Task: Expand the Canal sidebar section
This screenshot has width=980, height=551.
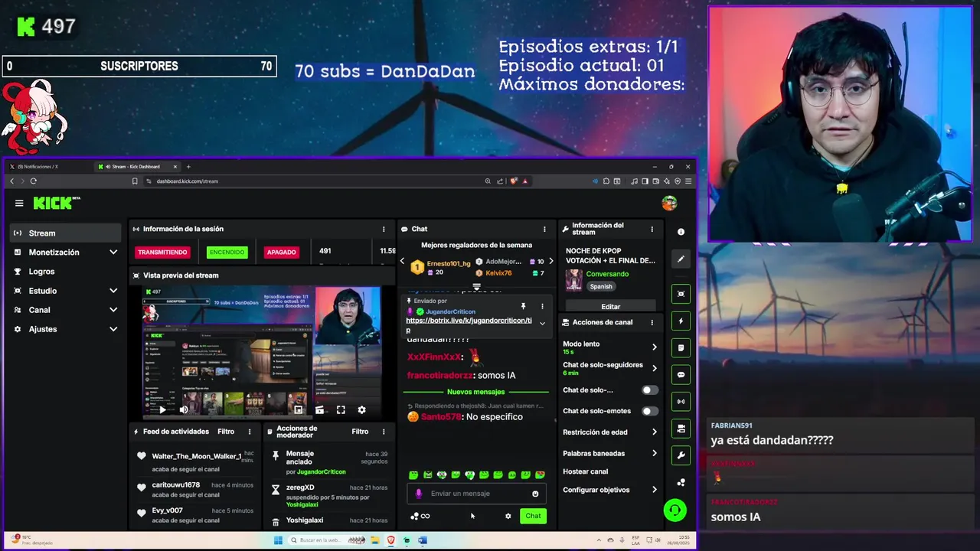Action: (x=113, y=310)
